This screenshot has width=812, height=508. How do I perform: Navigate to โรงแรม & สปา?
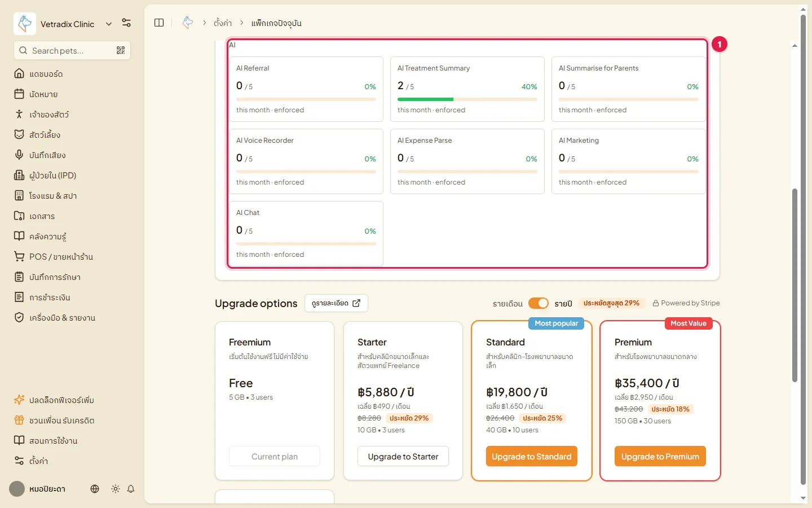pos(72,195)
